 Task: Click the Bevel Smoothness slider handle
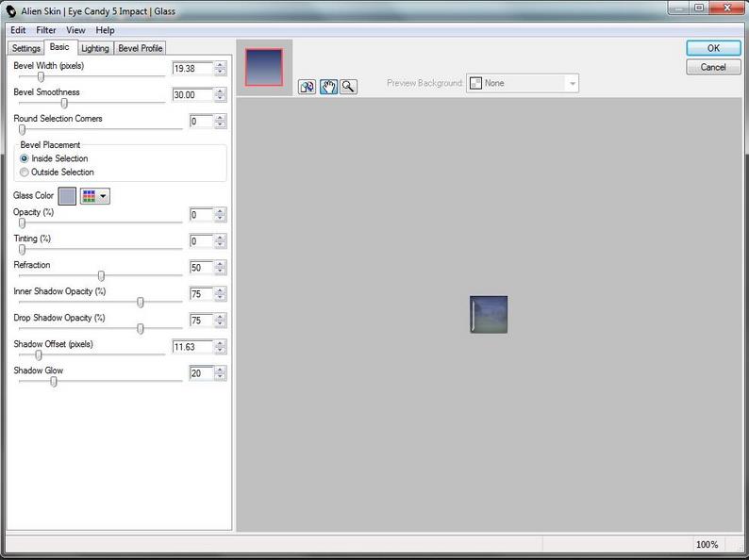point(64,103)
